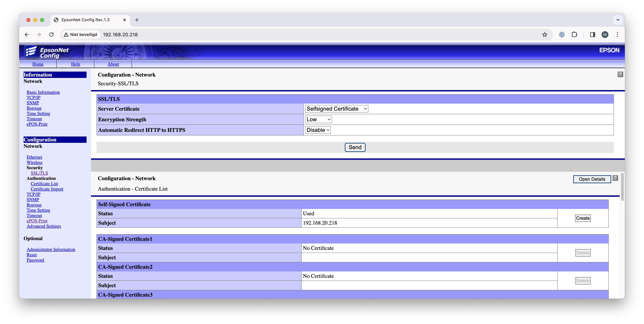The width and height of the screenshot is (644, 324).
Task: Click the Open Details button
Action: 592,179
